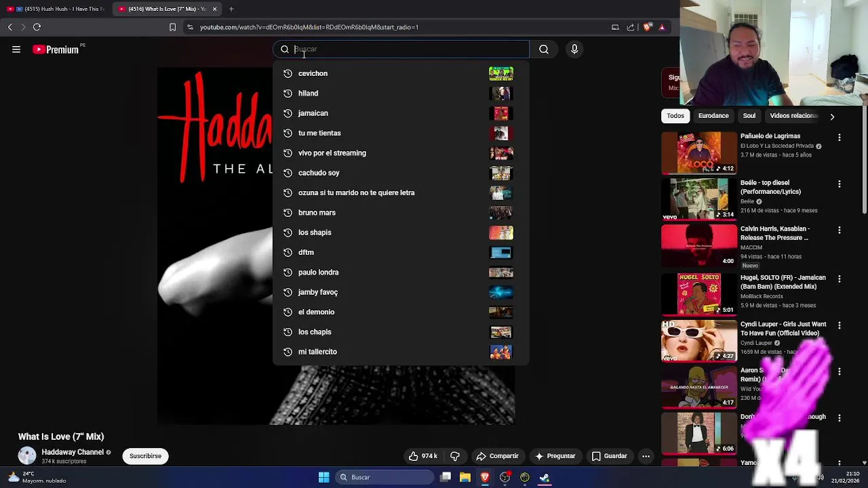Select 'Videos relacionados' filter chip

(793, 116)
